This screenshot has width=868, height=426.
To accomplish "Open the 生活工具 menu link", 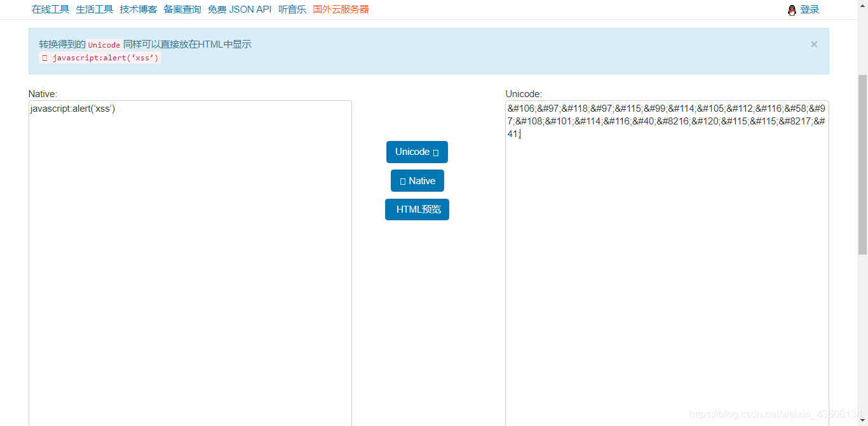I will pyautogui.click(x=94, y=10).
